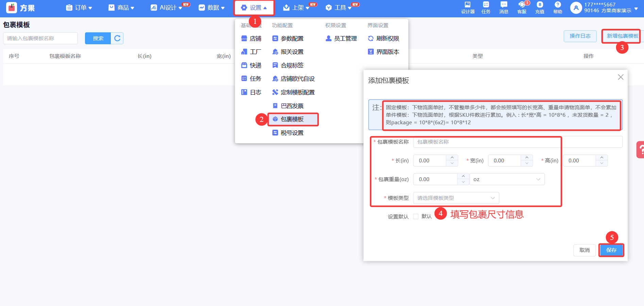Focus the 包裹重量(oz) weight input
Viewport: 644px width, 306px height.
tap(436, 179)
